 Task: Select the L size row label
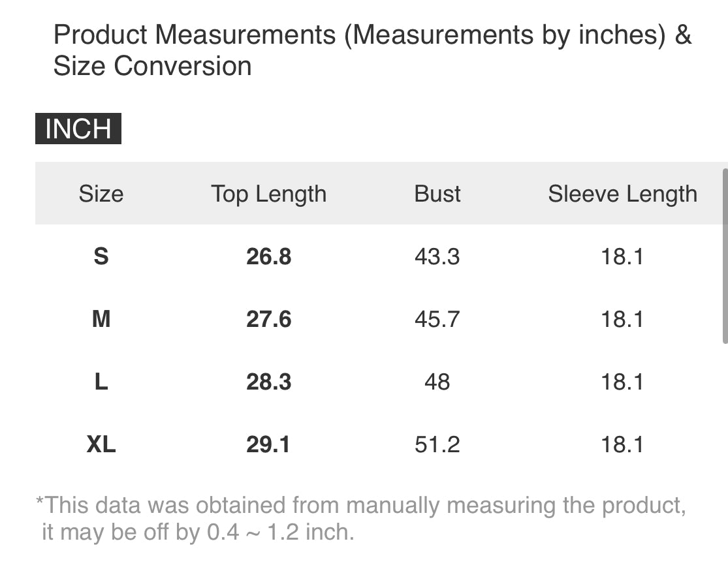click(101, 382)
